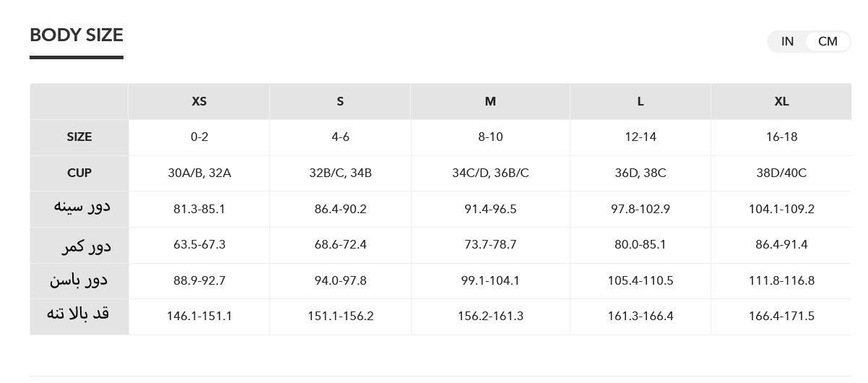Viewport: 868px width, 383px height.
Task: Select the 156.2-161.3 height cell
Action: pos(490,317)
